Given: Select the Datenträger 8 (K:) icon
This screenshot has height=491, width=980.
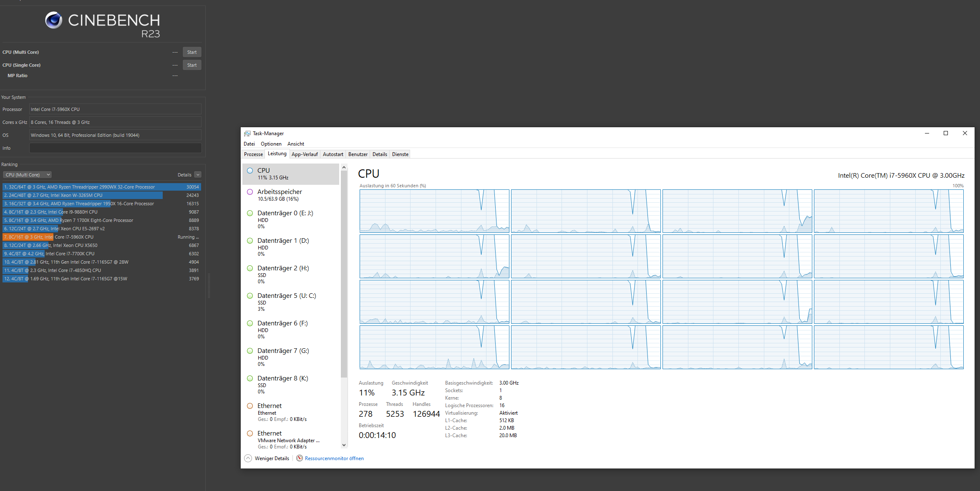Looking at the screenshot, I should pyautogui.click(x=250, y=378).
